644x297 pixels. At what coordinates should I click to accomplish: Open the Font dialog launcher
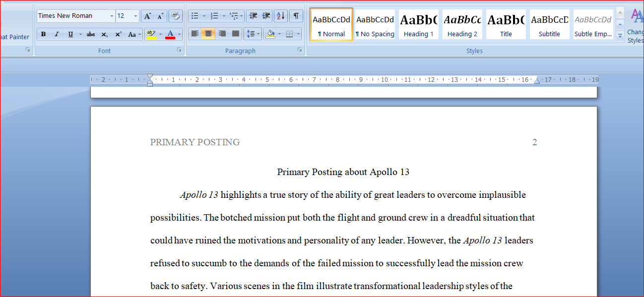coord(179,50)
